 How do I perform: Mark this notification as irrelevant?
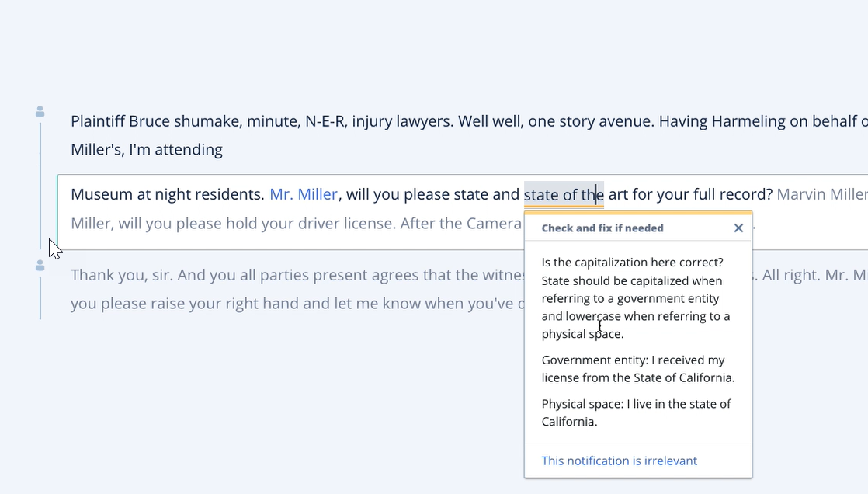pyautogui.click(x=619, y=461)
